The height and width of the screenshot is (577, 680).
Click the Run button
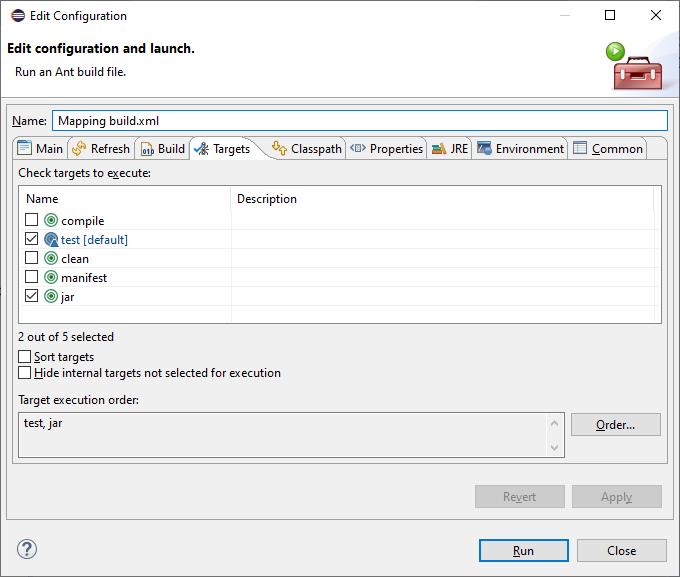coord(523,551)
